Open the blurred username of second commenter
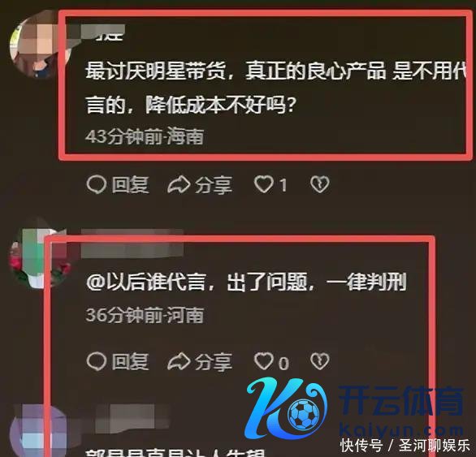 (132, 244)
